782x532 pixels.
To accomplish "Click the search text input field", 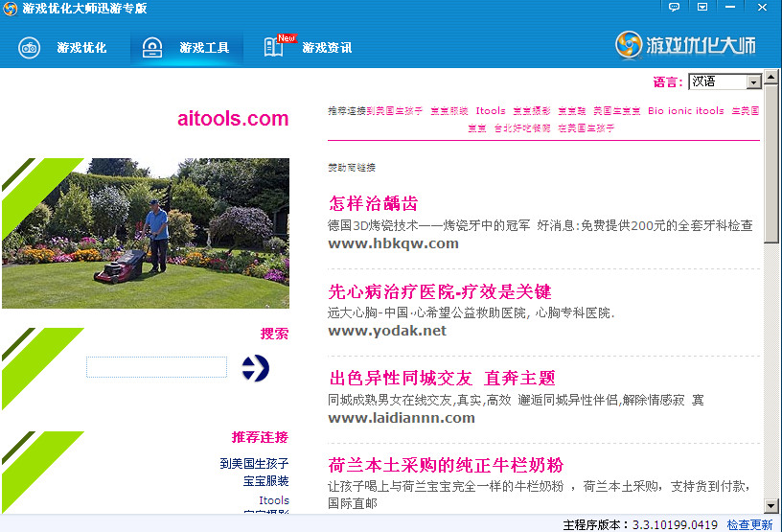I will [x=156, y=367].
